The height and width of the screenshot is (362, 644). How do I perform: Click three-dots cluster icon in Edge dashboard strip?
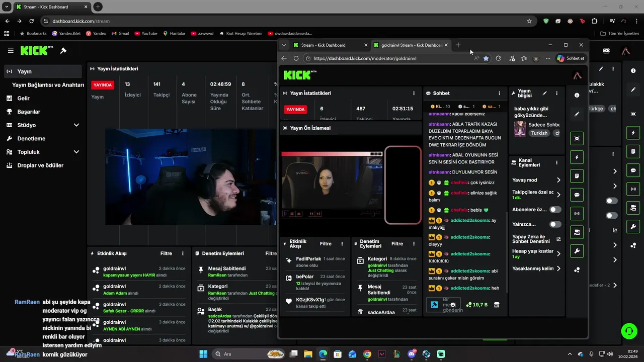pos(577,269)
